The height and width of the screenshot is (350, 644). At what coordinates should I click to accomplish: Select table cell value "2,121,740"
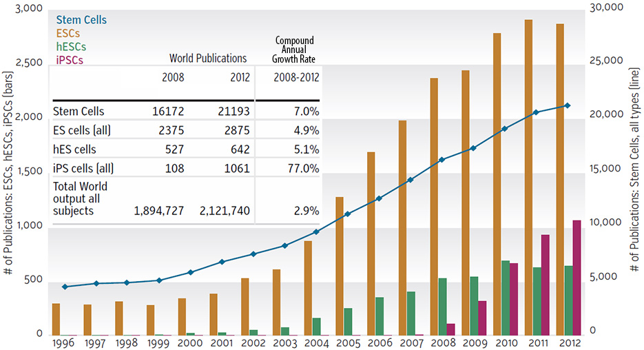pyautogui.click(x=225, y=211)
